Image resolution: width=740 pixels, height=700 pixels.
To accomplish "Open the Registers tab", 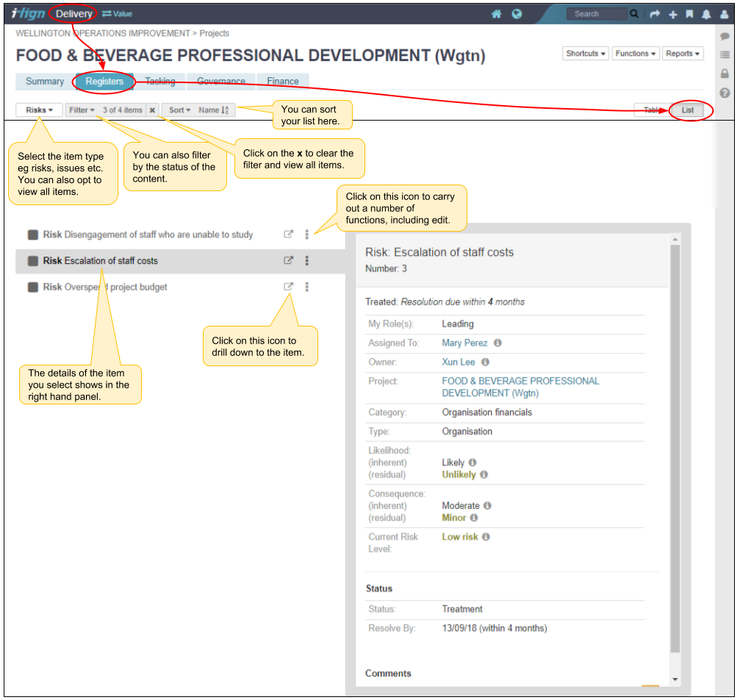I will [x=105, y=81].
